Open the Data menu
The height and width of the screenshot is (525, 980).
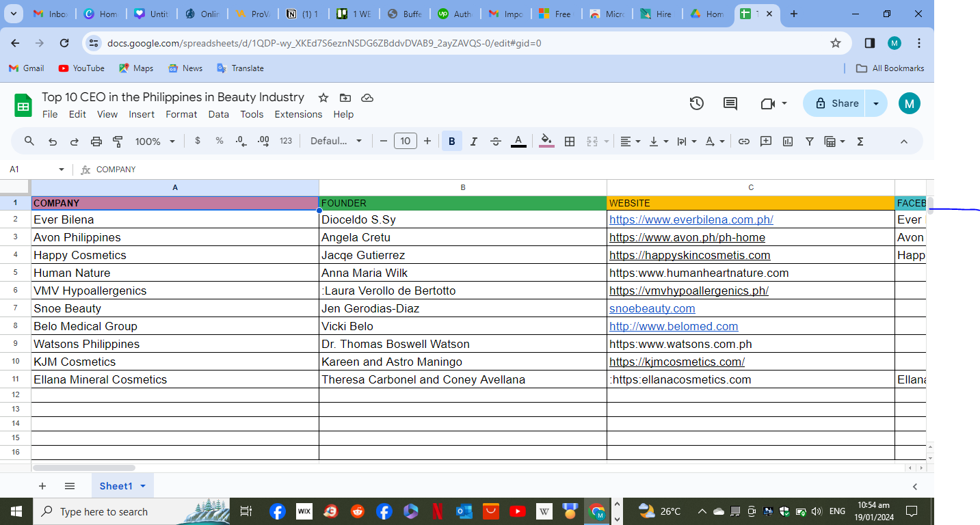coord(219,114)
